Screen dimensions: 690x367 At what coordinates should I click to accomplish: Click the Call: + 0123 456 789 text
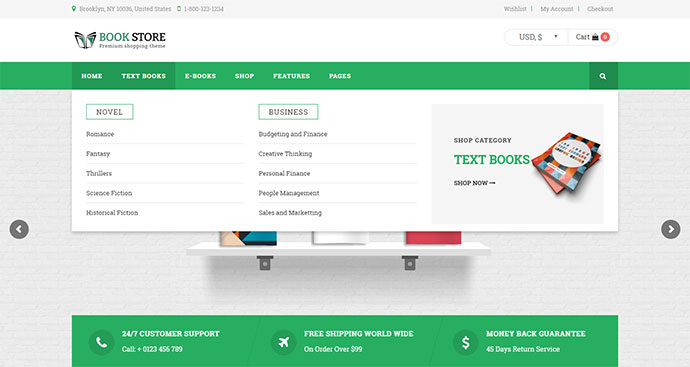152,349
